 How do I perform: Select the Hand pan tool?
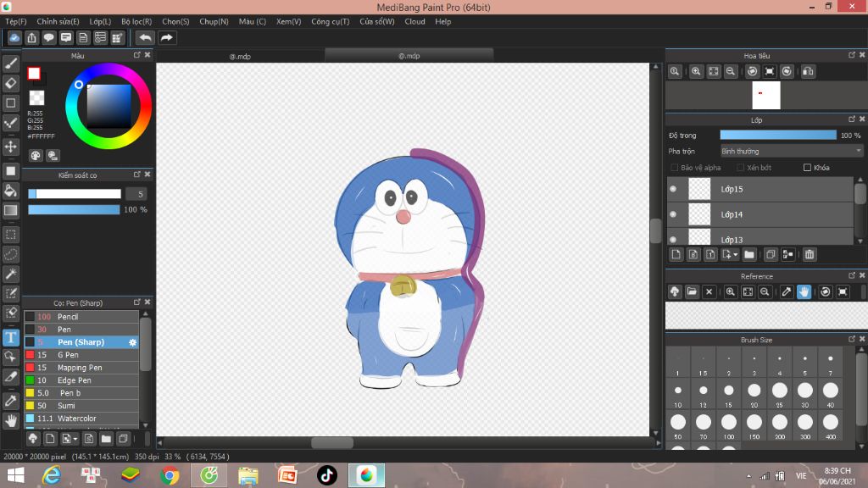pyautogui.click(x=10, y=421)
